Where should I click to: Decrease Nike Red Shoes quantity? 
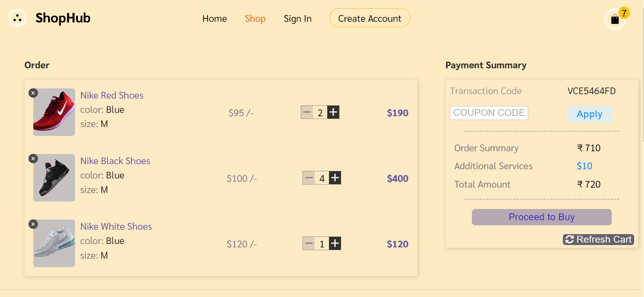(307, 112)
